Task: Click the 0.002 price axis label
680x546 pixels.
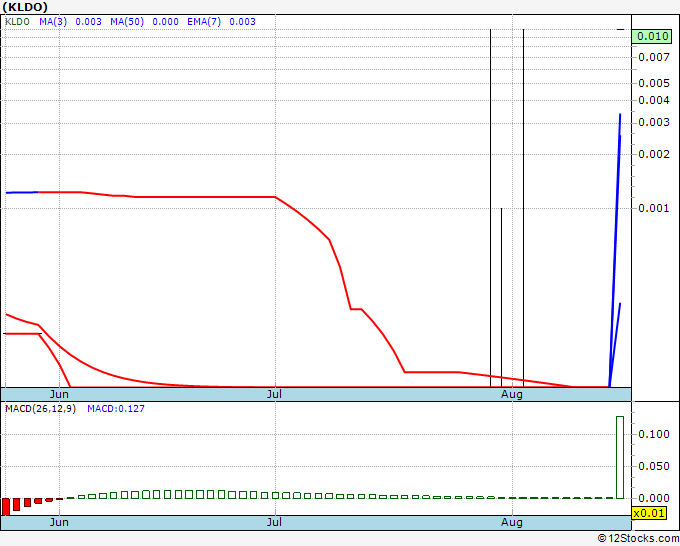Action: [x=654, y=154]
